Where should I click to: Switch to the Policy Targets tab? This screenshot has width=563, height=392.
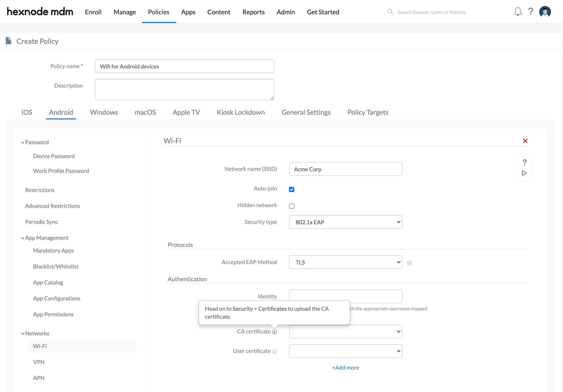pos(368,112)
